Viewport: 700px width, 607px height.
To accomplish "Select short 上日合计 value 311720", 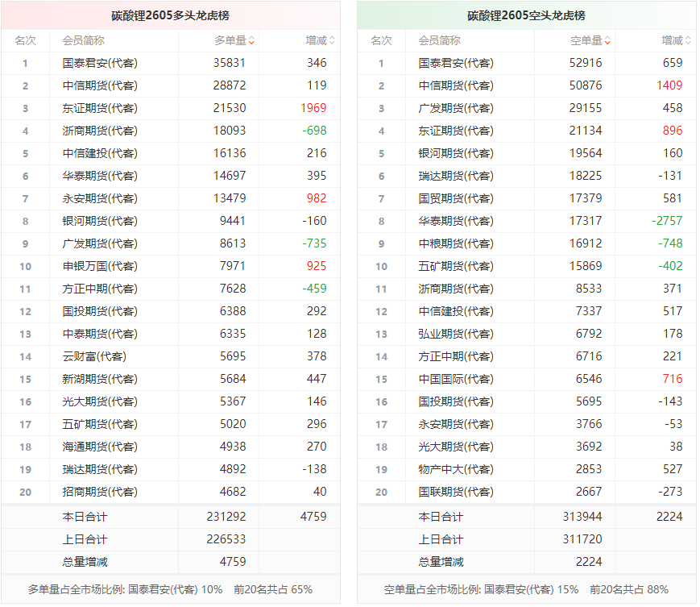I will click(x=582, y=539).
